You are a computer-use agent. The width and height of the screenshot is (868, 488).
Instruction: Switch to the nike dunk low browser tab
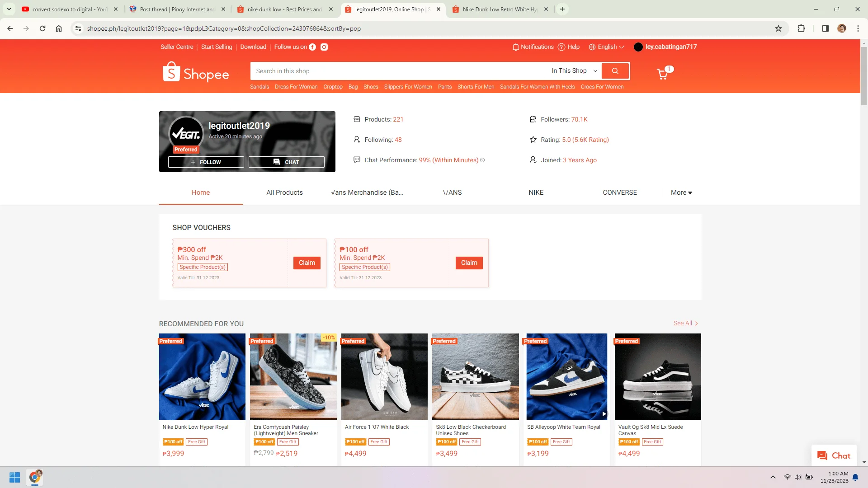point(285,9)
